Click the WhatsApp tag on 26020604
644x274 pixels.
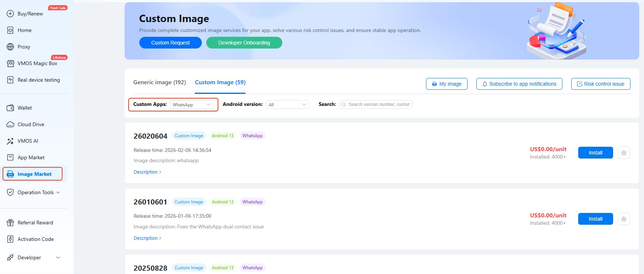tap(253, 136)
